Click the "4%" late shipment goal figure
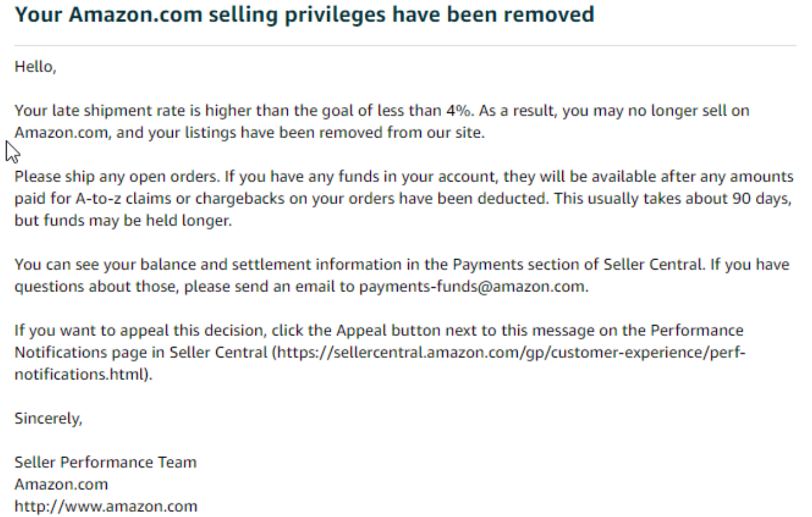 [x=458, y=111]
